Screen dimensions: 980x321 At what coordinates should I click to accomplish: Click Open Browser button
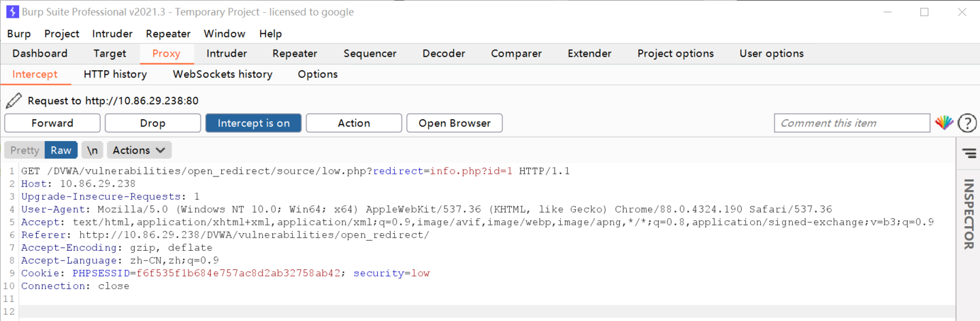point(454,123)
